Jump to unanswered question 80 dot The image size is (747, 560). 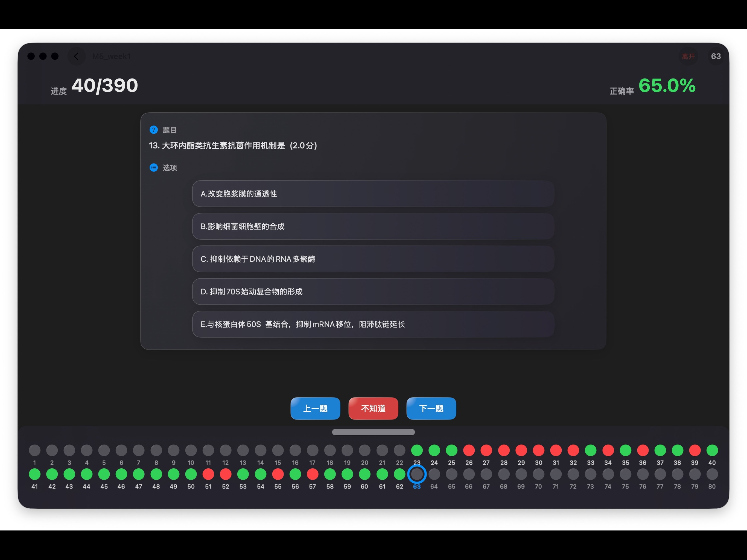712,474
